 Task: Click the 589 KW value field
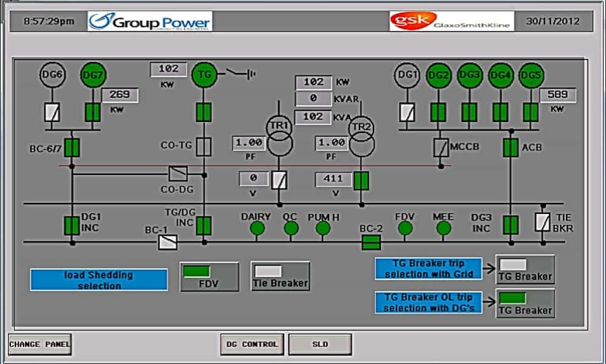click(558, 95)
